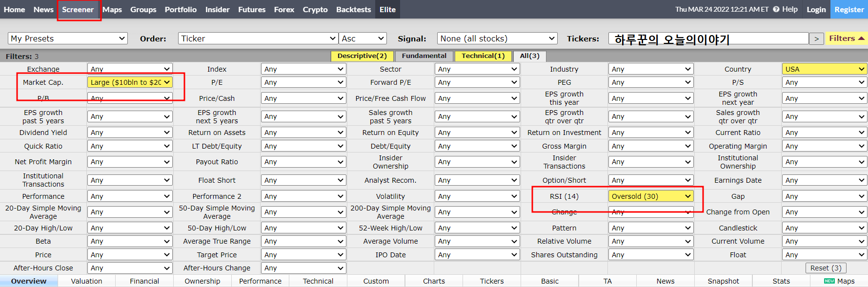
Task: Switch to the Stats view tab
Action: click(781, 281)
